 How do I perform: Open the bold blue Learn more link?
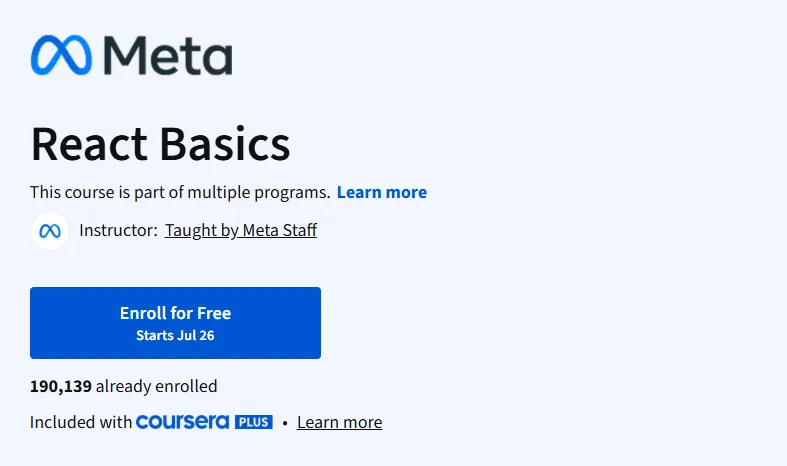click(x=382, y=192)
